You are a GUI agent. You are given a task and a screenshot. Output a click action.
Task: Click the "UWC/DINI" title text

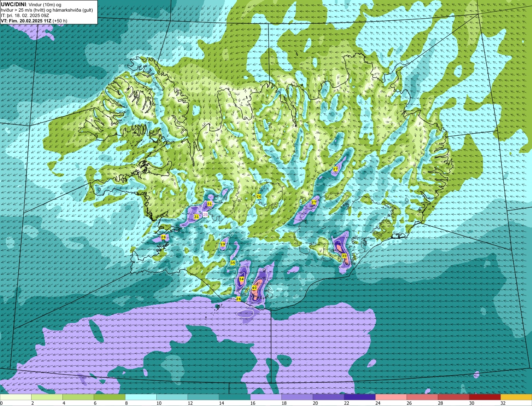(x=14, y=4)
